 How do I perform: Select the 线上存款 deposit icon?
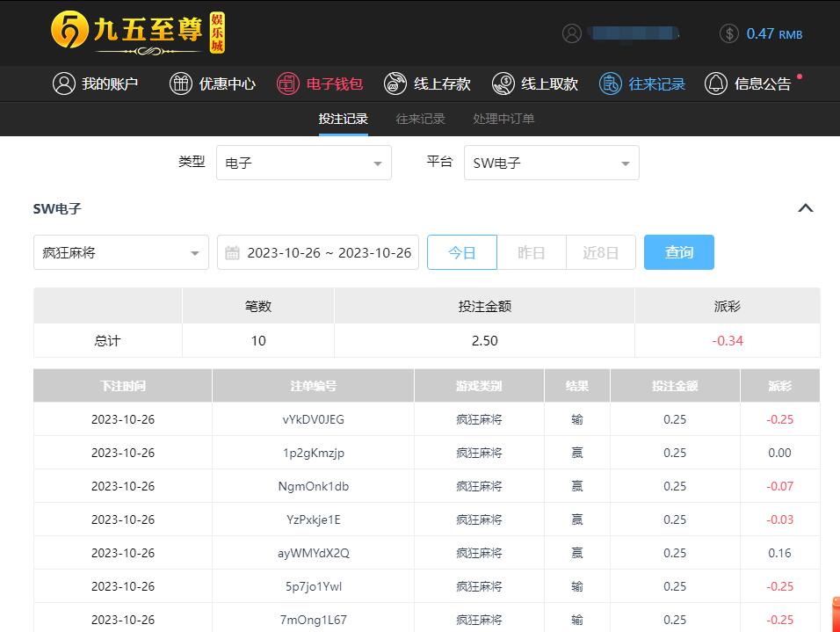coord(395,84)
